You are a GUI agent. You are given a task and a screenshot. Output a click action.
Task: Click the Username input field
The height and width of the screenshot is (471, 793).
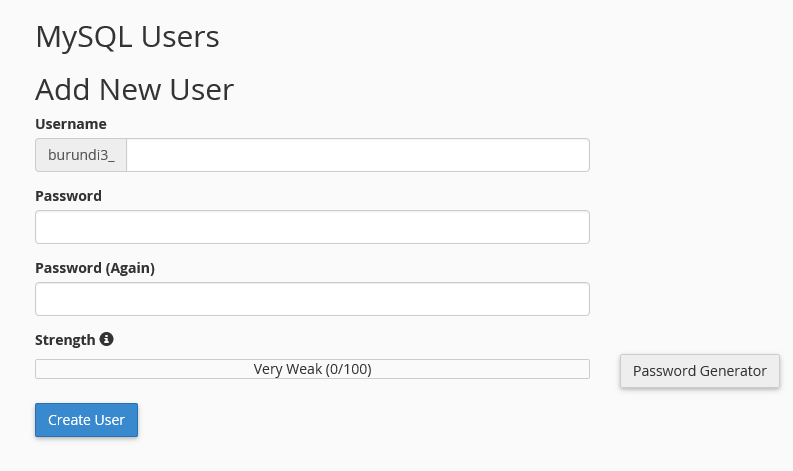[x=357, y=155]
